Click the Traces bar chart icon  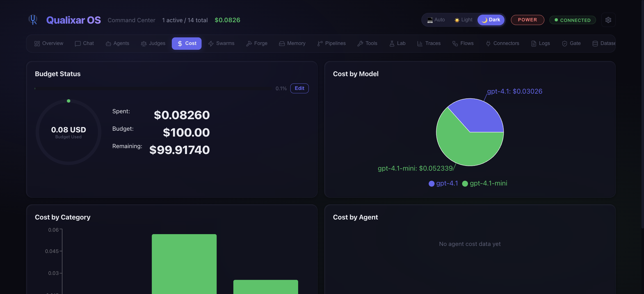(420, 44)
